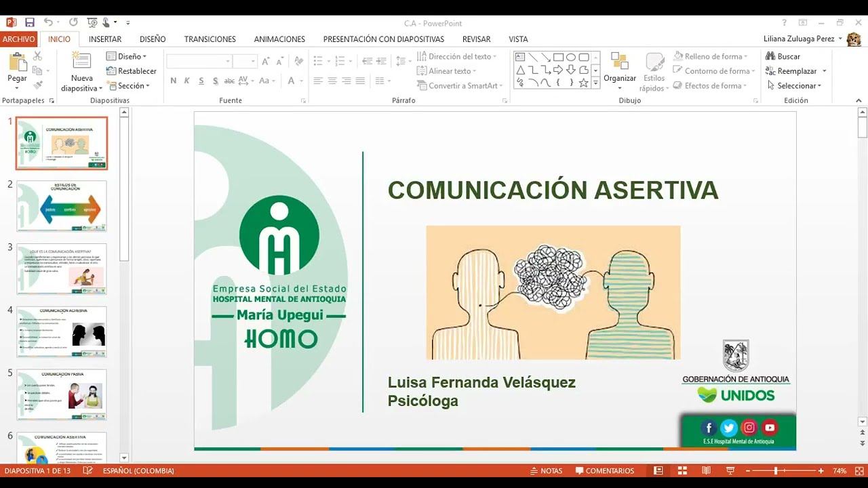The image size is (868, 488).
Task: Choose the Right Arrow block shape
Action: pyautogui.click(x=558, y=70)
